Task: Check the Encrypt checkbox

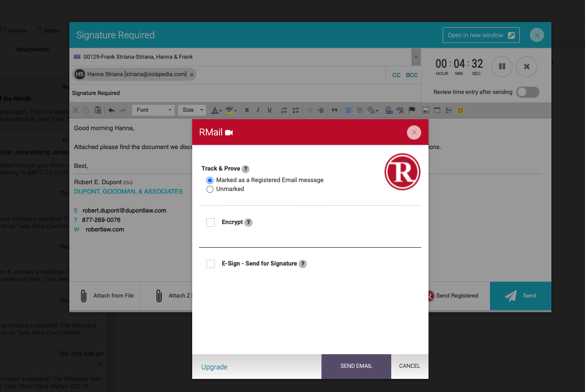Action: click(x=211, y=223)
